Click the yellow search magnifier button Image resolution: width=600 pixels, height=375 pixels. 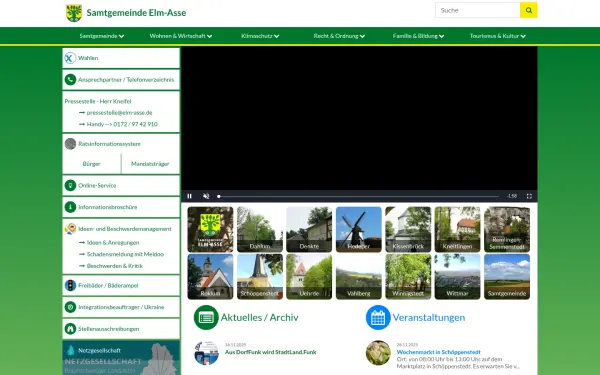[528, 10]
